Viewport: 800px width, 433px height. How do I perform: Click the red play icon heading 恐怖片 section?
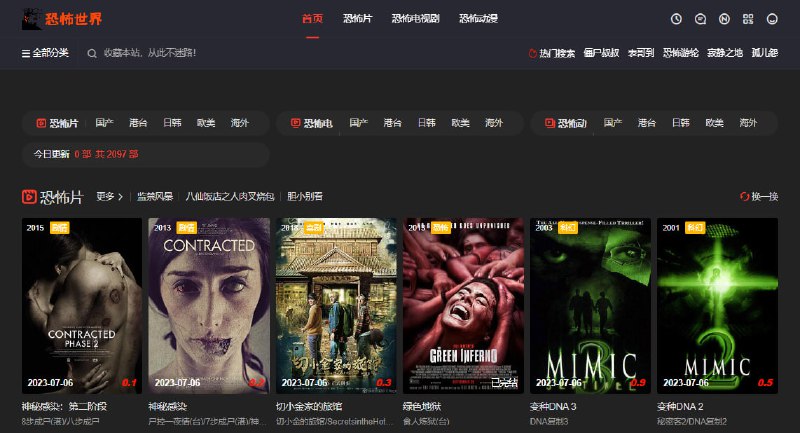click(x=29, y=196)
